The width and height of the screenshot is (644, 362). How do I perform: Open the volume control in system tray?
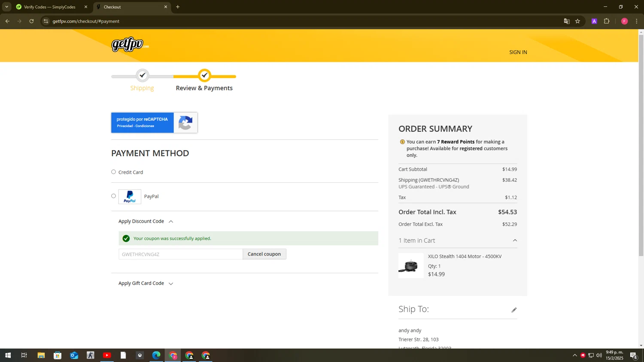[x=599, y=355]
